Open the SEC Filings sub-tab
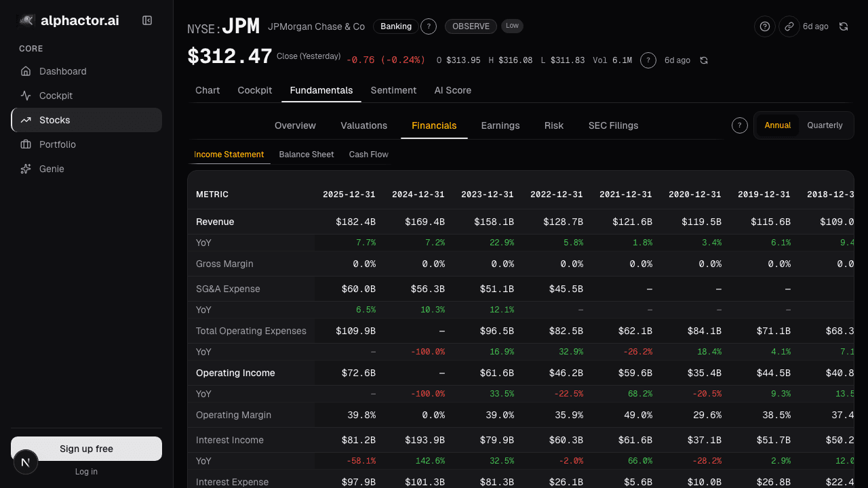The width and height of the screenshot is (868, 488). [614, 125]
